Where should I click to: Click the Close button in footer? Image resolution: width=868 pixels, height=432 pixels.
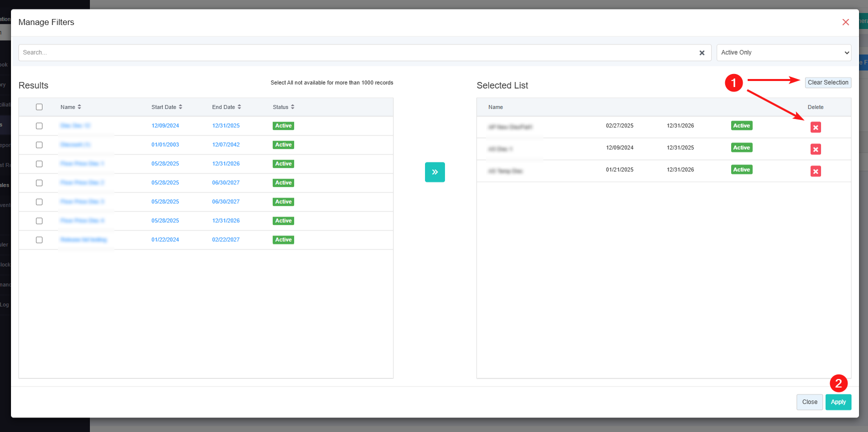(809, 402)
